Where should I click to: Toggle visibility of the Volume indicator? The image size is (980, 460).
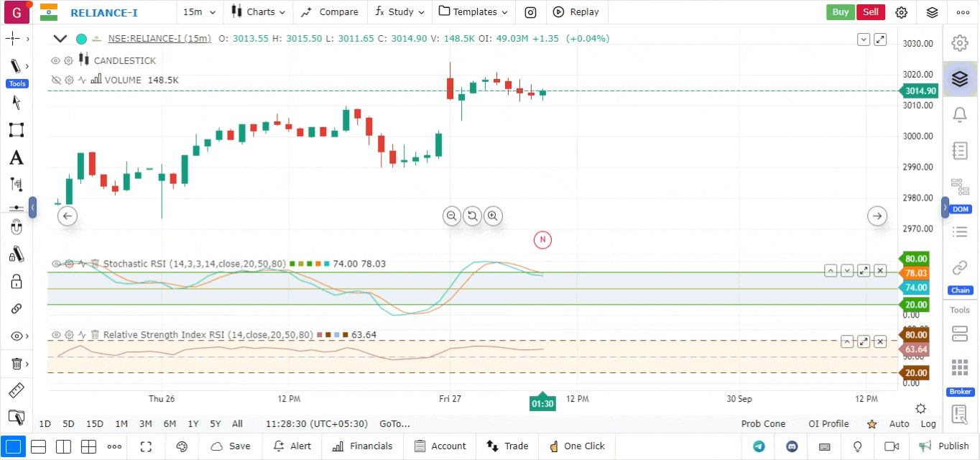55,80
